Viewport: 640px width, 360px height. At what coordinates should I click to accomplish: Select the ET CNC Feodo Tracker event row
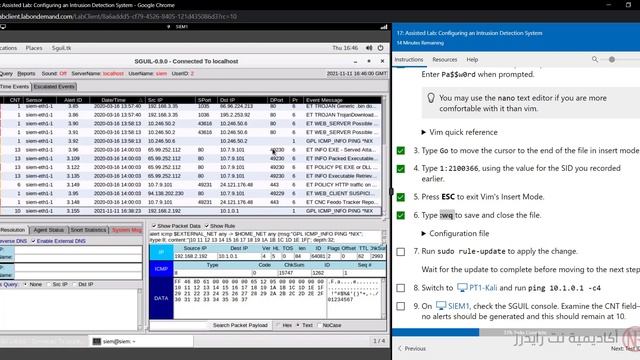(191, 202)
